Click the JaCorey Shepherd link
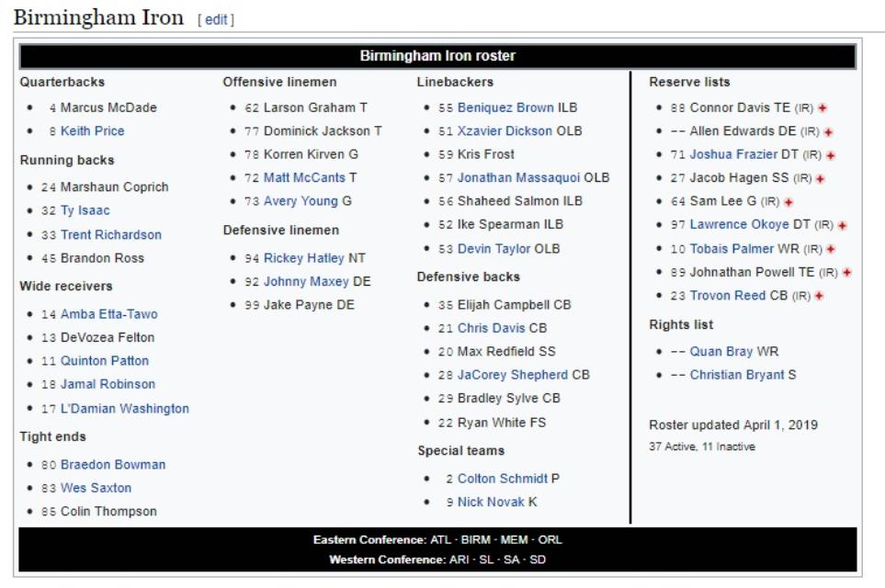 click(513, 375)
